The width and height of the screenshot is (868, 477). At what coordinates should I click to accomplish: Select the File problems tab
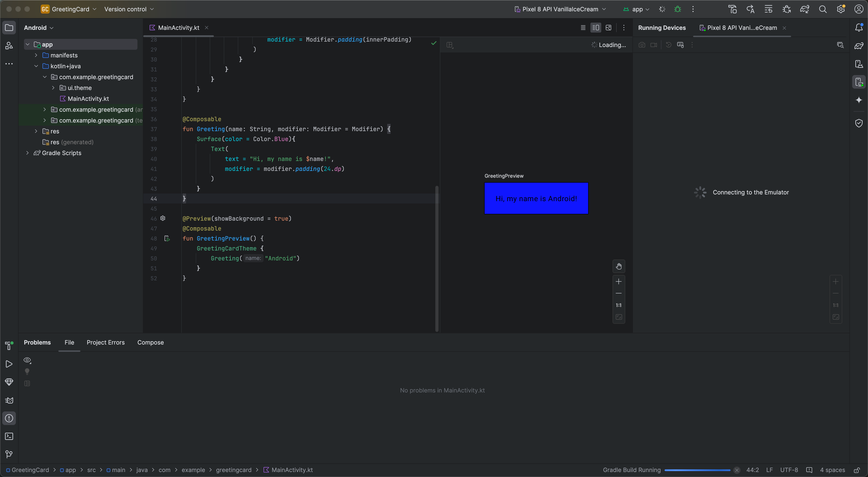[x=69, y=342]
